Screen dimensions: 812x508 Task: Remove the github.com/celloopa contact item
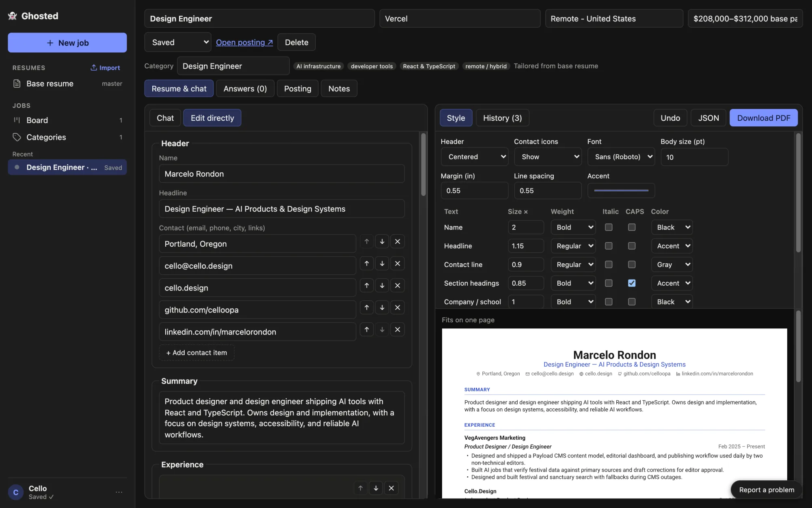(397, 307)
